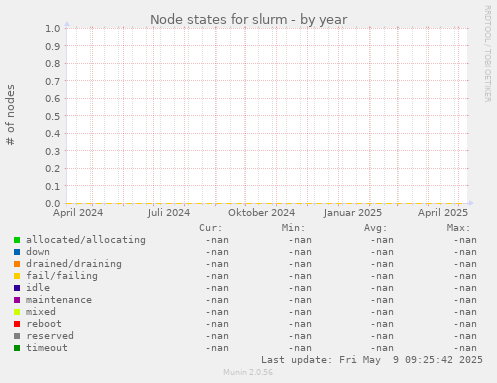Click the allocated/allocating green legend swatch

click(x=17, y=240)
